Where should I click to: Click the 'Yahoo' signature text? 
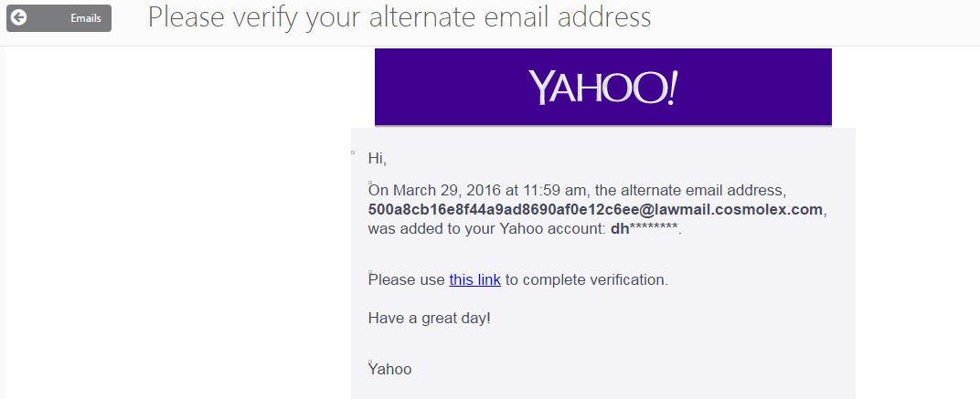390,369
